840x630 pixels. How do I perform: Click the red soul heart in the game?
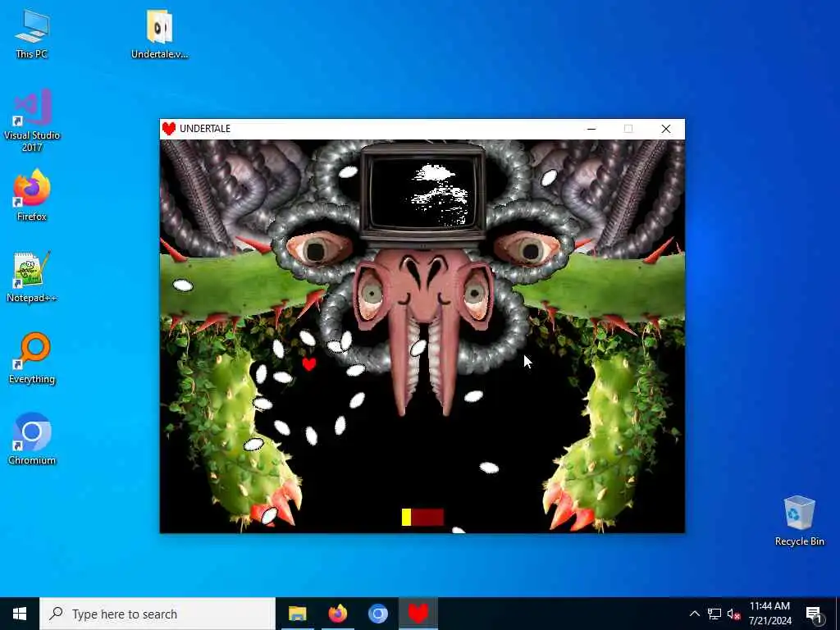(309, 364)
